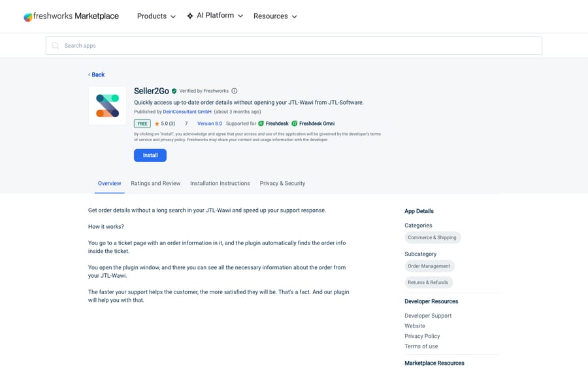The width and height of the screenshot is (588, 368).
Task: Switch to Ratings and Review tab
Action: click(x=155, y=184)
